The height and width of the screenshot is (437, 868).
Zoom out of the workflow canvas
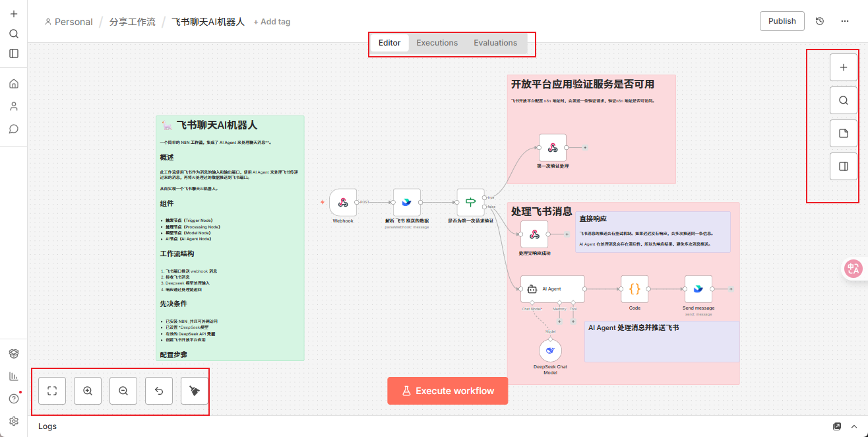[x=123, y=391]
